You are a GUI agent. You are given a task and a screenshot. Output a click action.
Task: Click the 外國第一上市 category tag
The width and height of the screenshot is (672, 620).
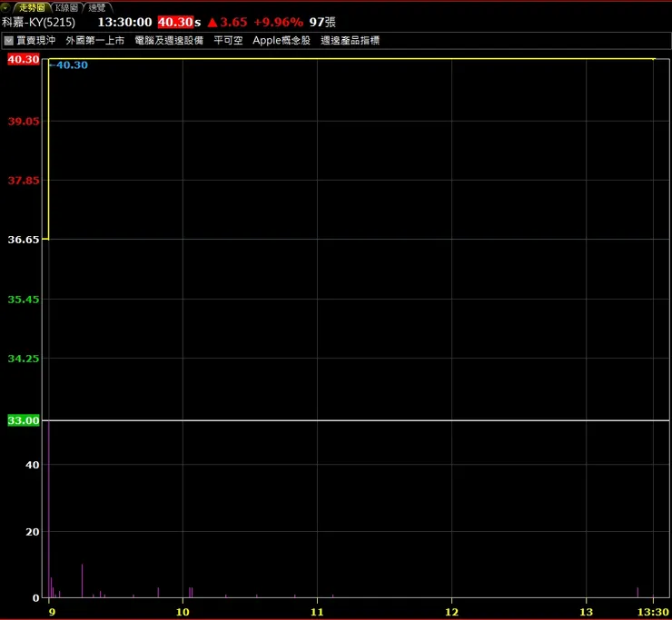(x=95, y=41)
